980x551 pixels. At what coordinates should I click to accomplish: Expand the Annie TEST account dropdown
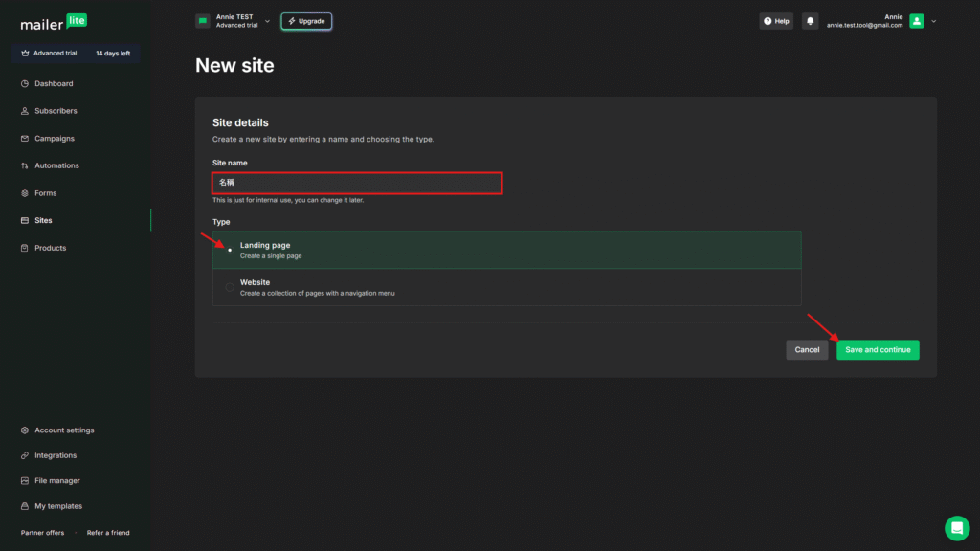click(267, 21)
